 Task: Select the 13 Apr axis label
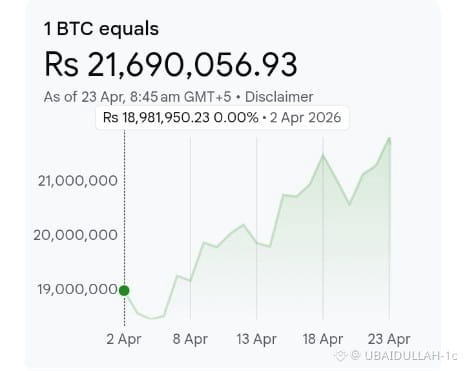[256, 339]
